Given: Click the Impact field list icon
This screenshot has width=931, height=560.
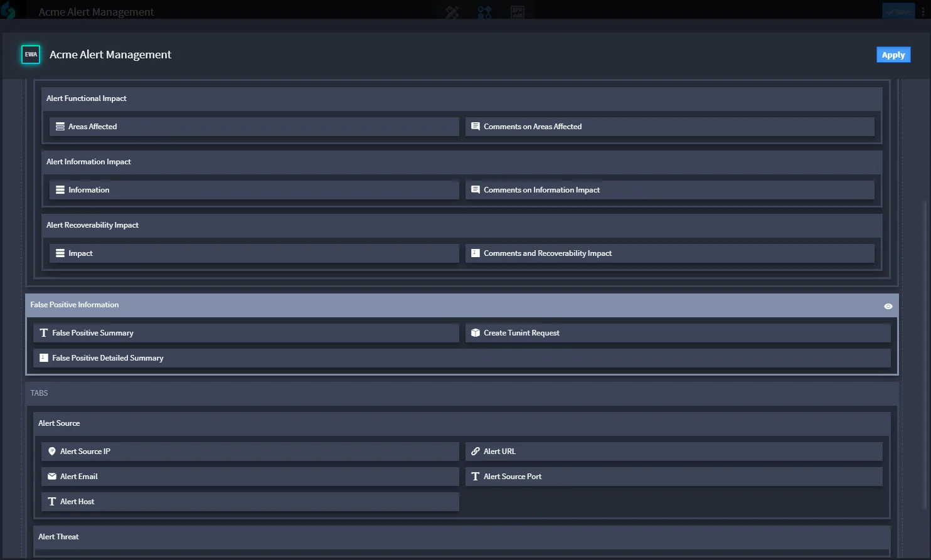Looking at the screenshot, I should click(60, 253).
